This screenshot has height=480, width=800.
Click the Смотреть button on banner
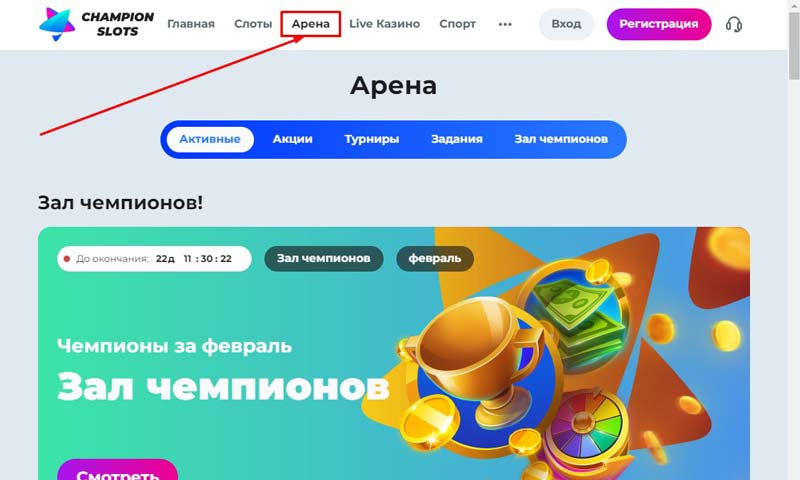117,470
